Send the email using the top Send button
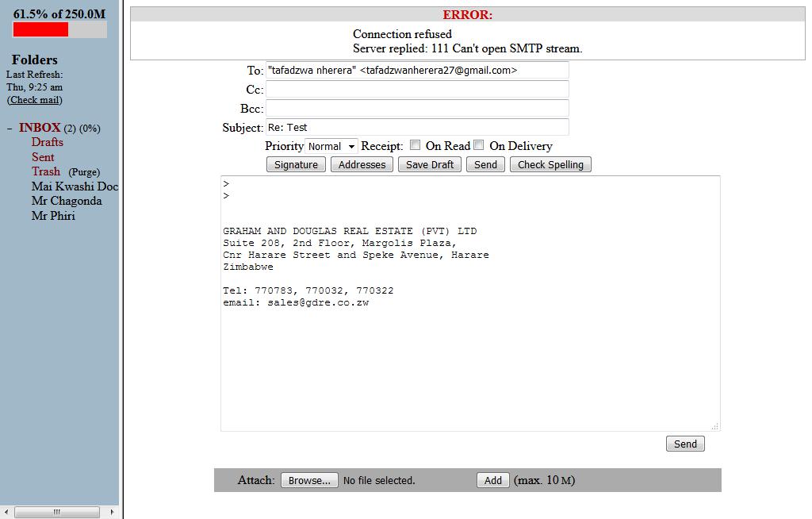The width and height of the screenshot is (812, 519). click(485, 164)
